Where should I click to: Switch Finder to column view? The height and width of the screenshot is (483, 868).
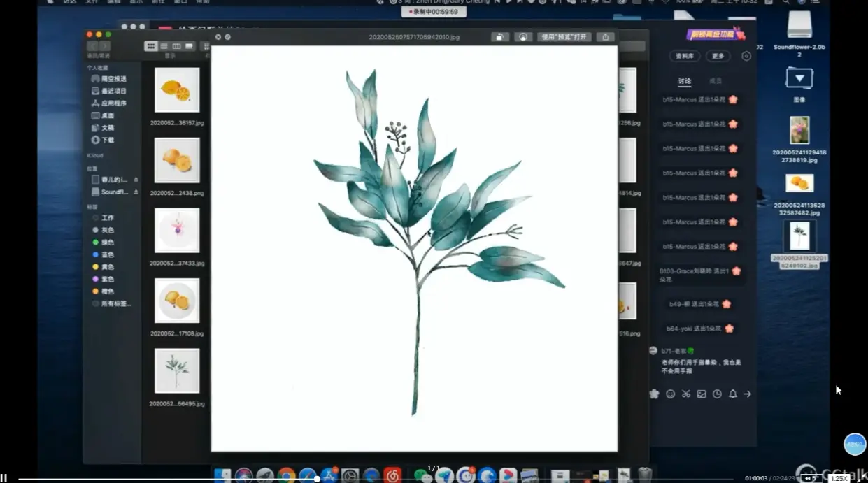point(176,46)
